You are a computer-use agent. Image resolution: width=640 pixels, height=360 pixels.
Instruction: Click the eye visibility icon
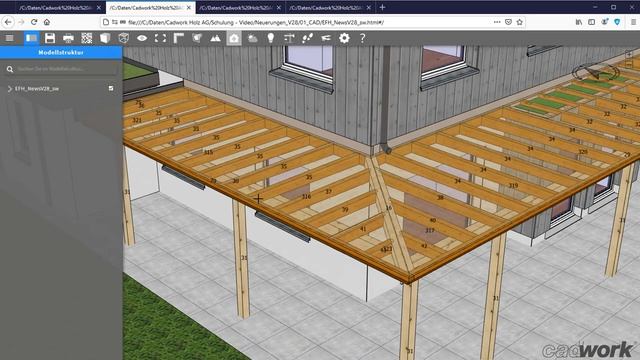coord(142,38)
